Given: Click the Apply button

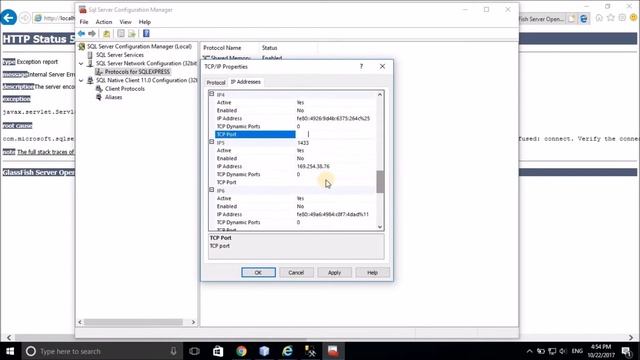Looking at the screenshot, I should (x=334, y=272).
